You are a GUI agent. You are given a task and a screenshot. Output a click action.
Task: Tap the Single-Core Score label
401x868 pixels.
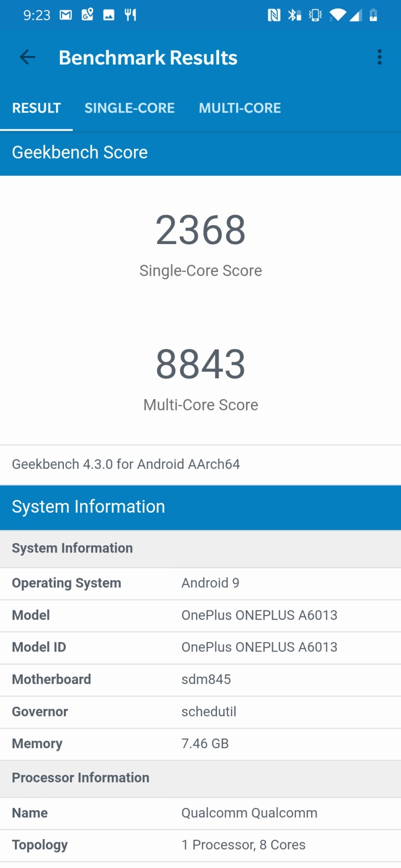click(x=200, y=270)
